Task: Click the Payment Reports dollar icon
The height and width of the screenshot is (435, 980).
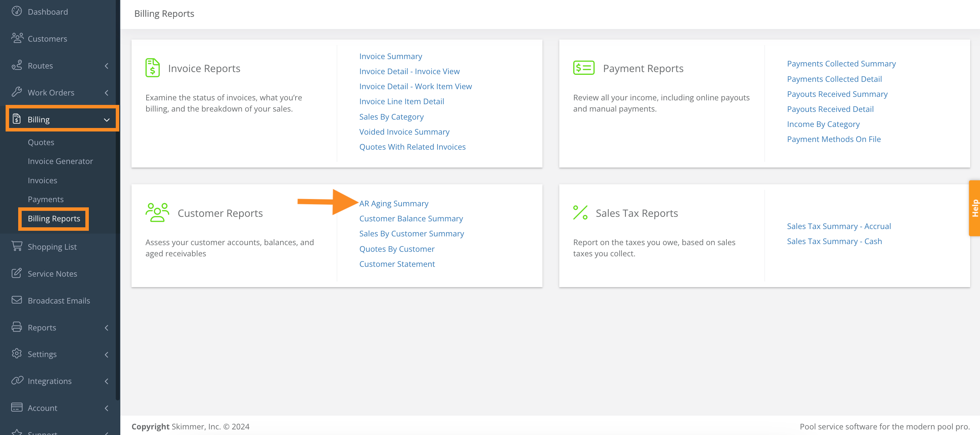Action: click(584, 68)
